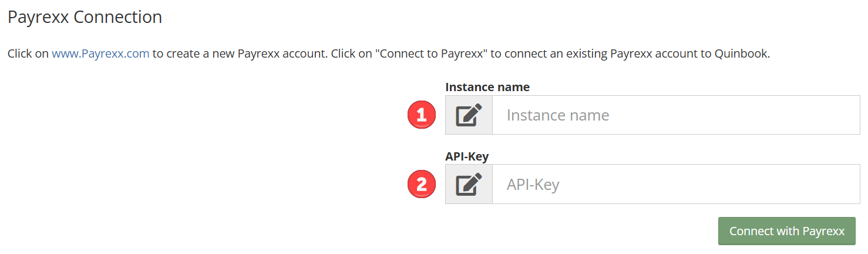
Task: Click the quoted "Connect to Payrexx" text
Action: [432, 54]
